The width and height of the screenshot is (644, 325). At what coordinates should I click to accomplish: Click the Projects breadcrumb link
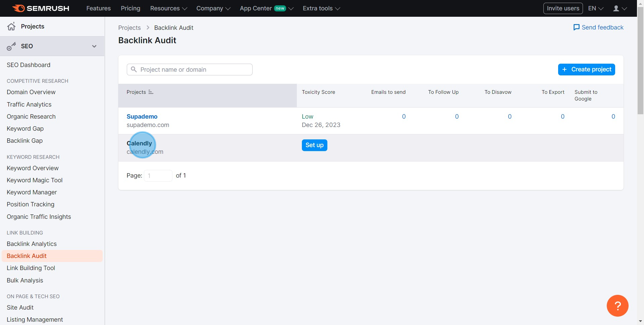point(129,28)
